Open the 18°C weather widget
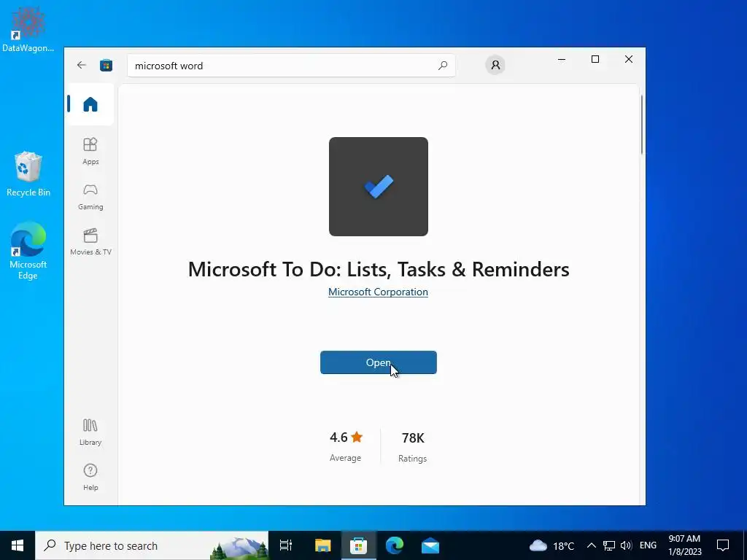Screen dimensions: 747x560 pyautogui.click(x=551, y=545)
